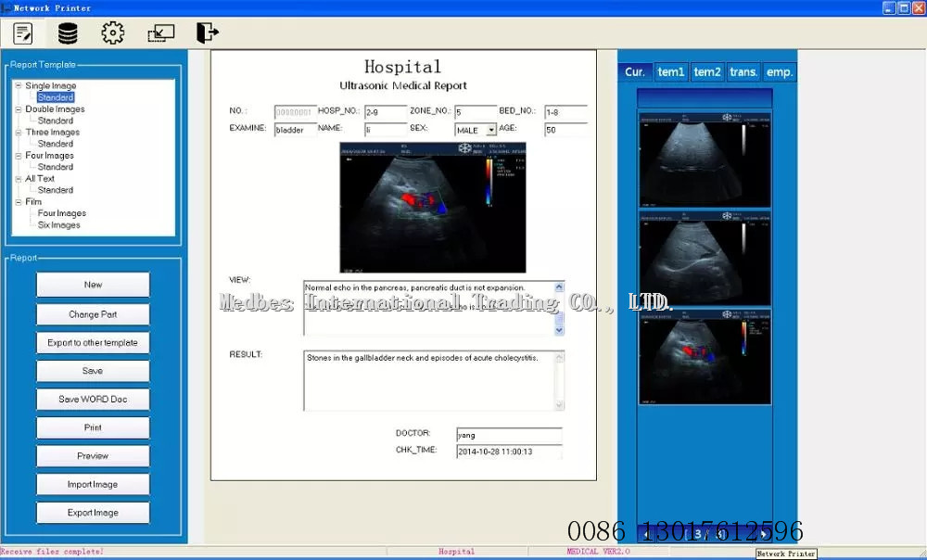Screen dimensions: 927x560
Task: Click the Preview button
Action: (x=93, y=456)
